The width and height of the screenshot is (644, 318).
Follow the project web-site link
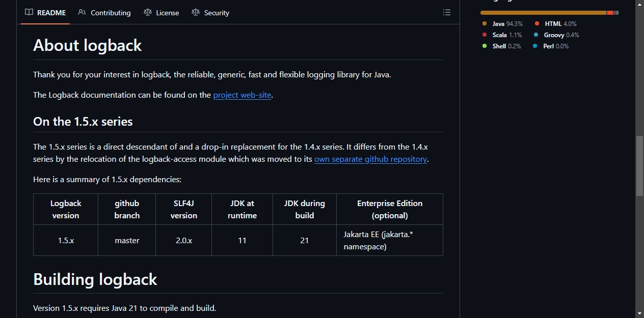(242, 95)
